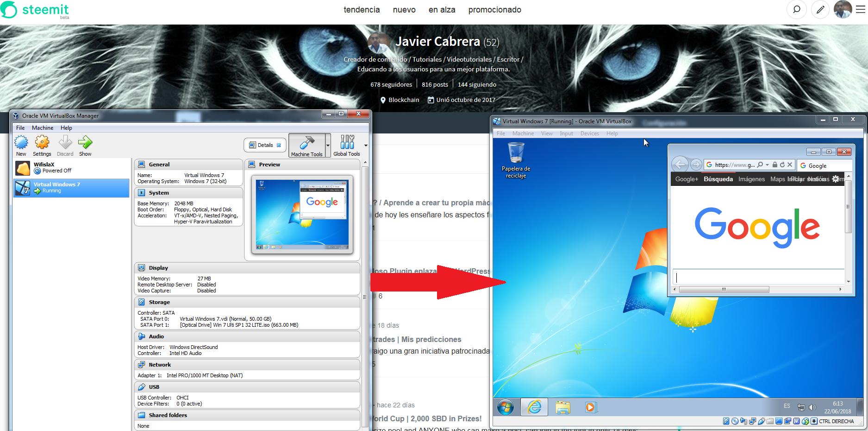Image resolution: width=868 pixels, height=431 pixels.
Task: Click Internet Explorer back arrow button
Action: point(680,165)
